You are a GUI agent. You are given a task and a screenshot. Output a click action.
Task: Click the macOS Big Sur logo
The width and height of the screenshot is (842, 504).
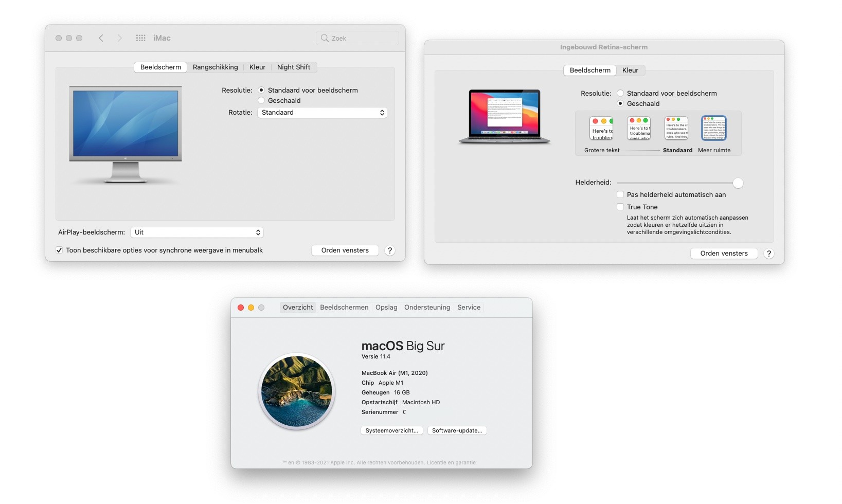297,391
